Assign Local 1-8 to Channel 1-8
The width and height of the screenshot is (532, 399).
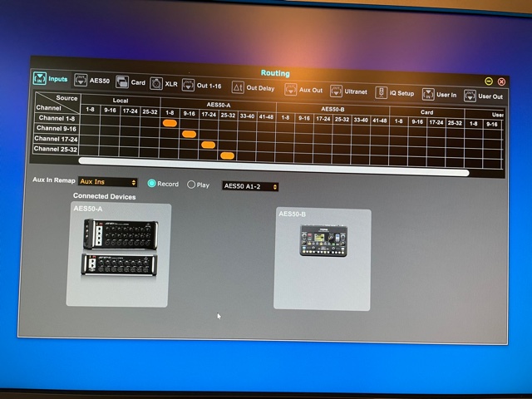coord(91,119)
